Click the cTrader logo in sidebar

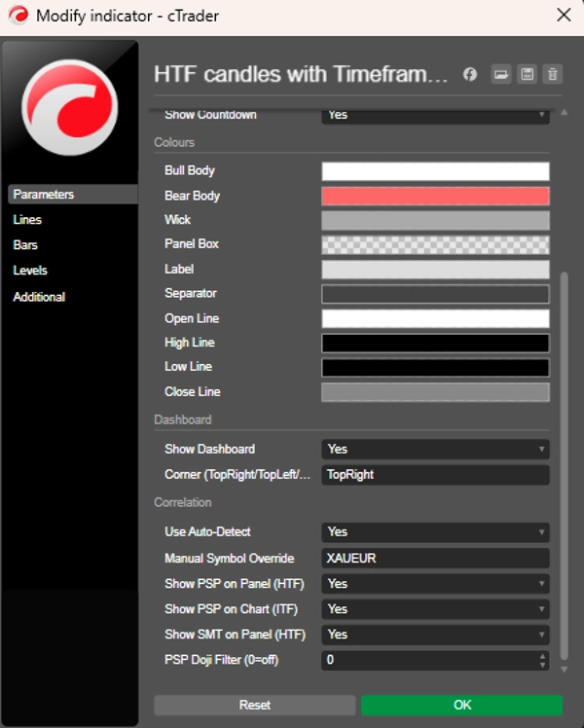pyautogui.click(x=69, y=107)
